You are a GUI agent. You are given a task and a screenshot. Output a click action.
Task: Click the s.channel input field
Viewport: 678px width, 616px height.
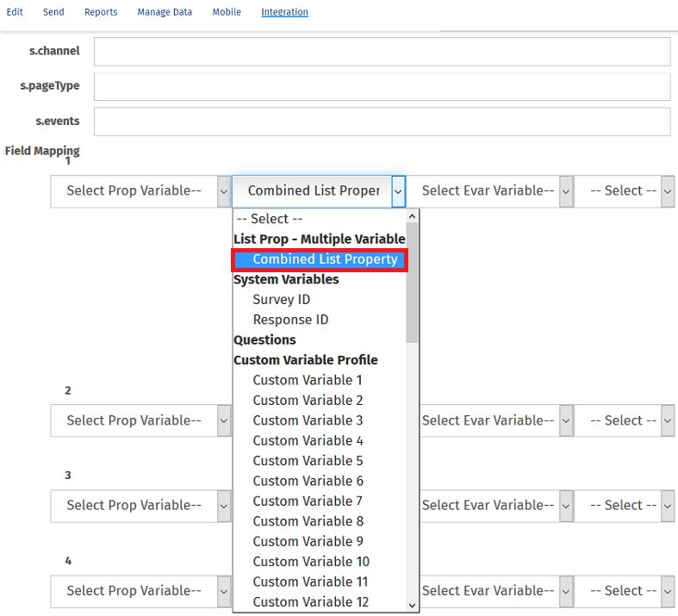[382, 52]
